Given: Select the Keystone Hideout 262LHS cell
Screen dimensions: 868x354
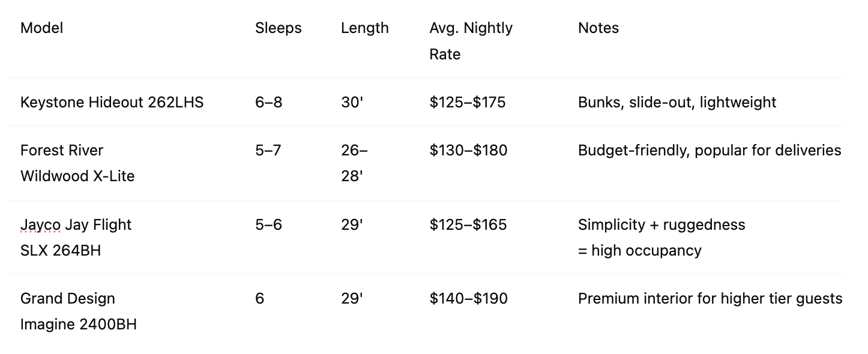Looking at the screenshot, I should [x=112, y=103].
